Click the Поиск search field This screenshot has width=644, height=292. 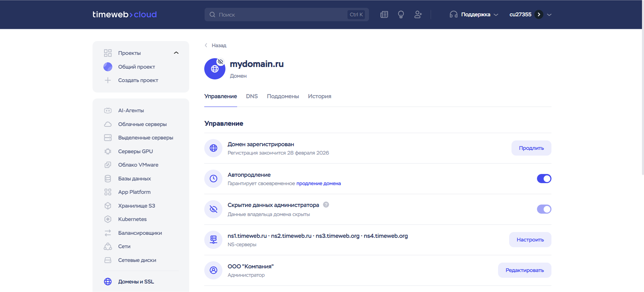282,14
